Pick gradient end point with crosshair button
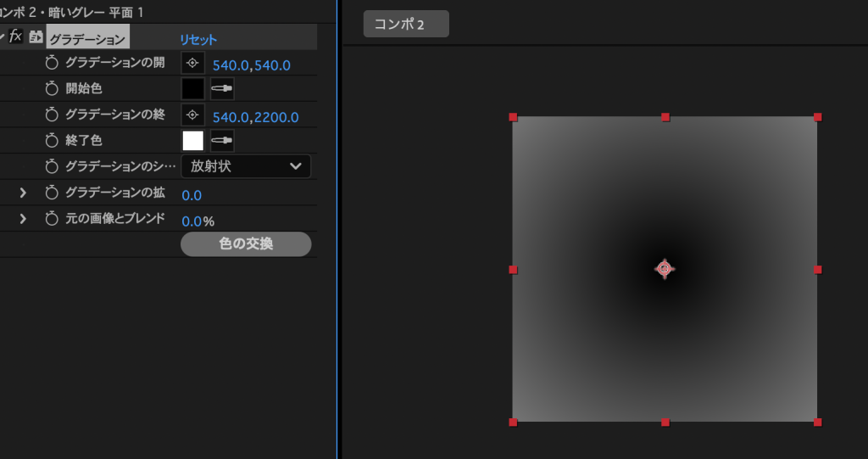Image resolution: width=868 pixels, height=459 pixels. tap(192, 115)
